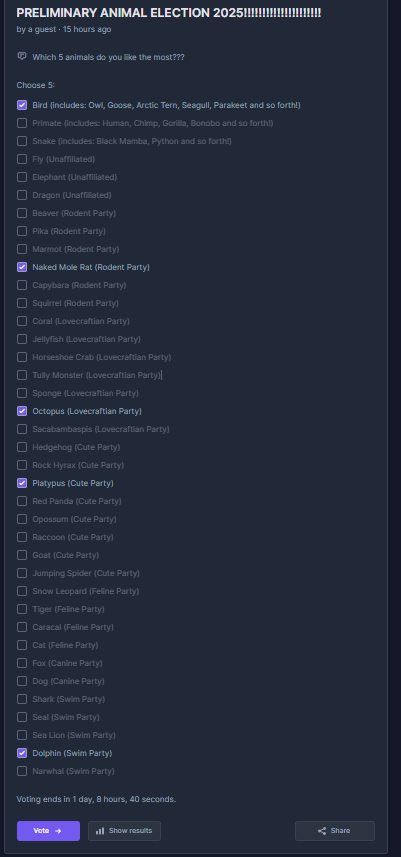Tick the Red Panda checkbox
This screenshot has height=857, width=401.
pos(22,501)
